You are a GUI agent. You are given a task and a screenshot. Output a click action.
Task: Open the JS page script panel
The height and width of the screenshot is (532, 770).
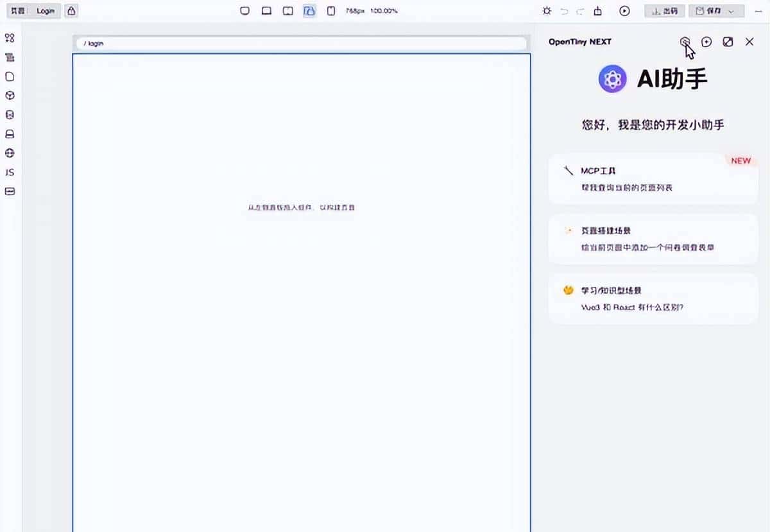pos(10,173)
